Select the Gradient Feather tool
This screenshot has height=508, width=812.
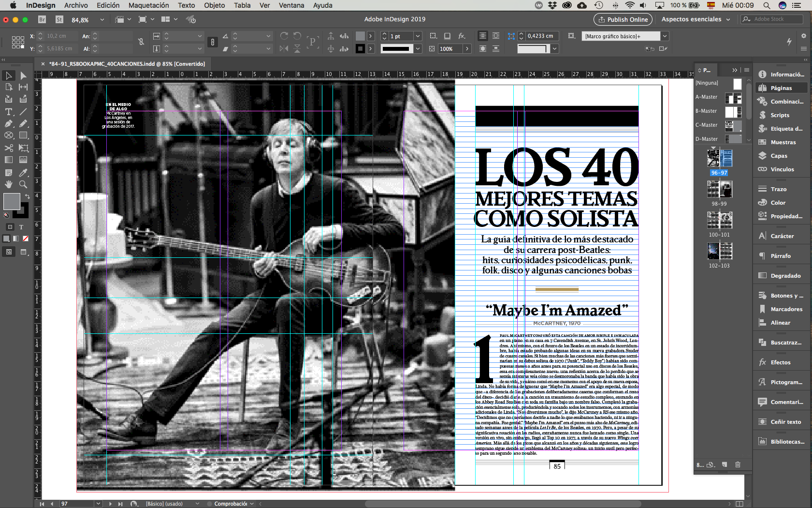pyautogui.click(x=23, y=160)
